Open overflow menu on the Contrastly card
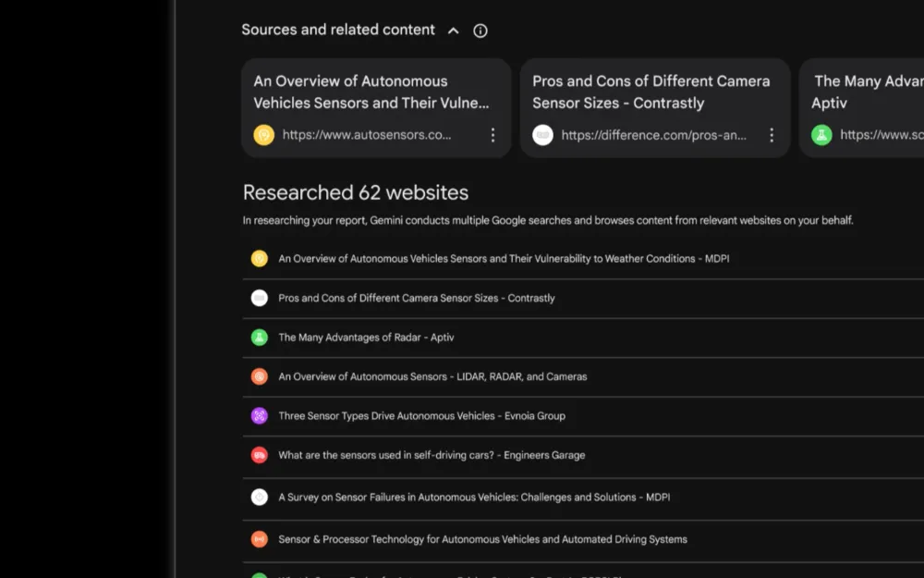The width and height of the screenshot is (924, 578). click(772, 135)
